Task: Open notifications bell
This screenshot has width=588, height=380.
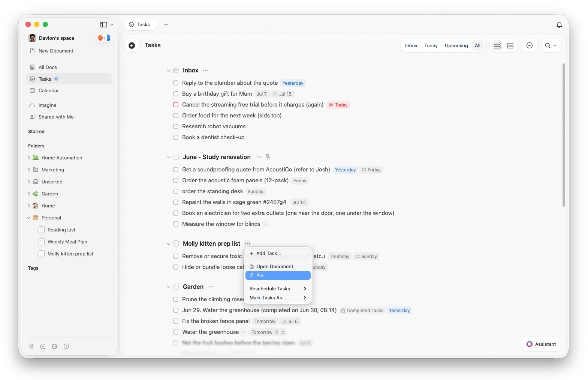Action: 559,25
